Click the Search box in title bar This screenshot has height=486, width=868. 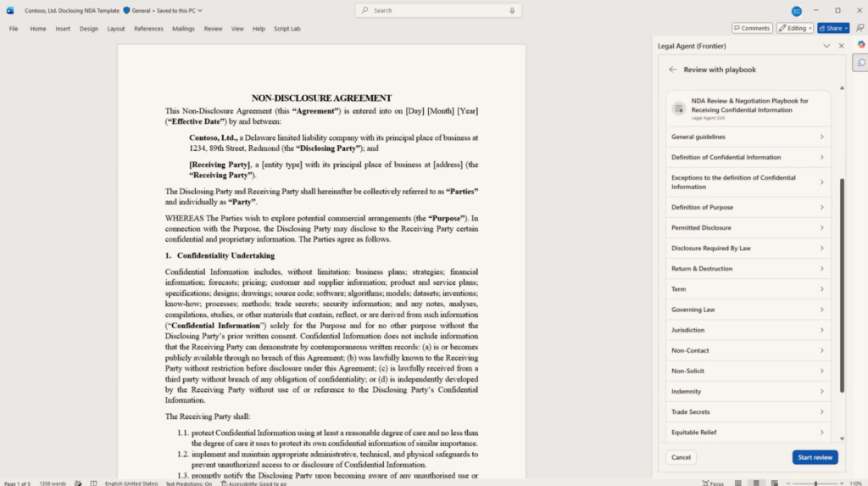[438, 10]
